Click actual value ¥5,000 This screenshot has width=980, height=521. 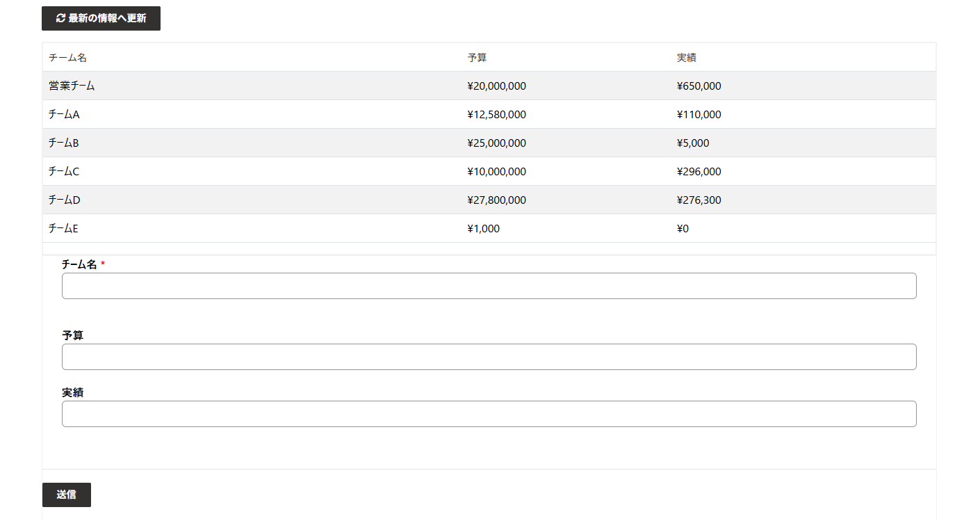coord(693,143)
